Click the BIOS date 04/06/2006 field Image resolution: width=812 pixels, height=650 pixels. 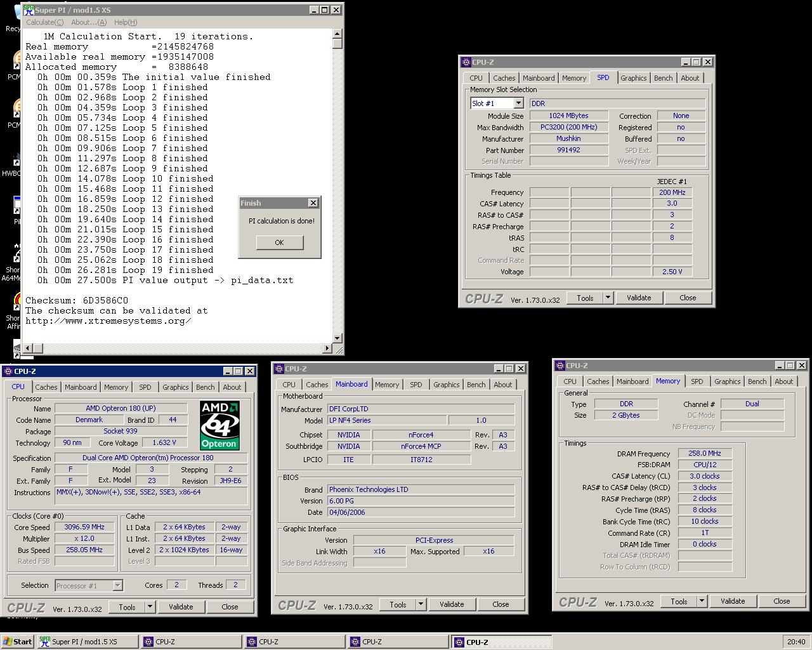coord(421,512)
